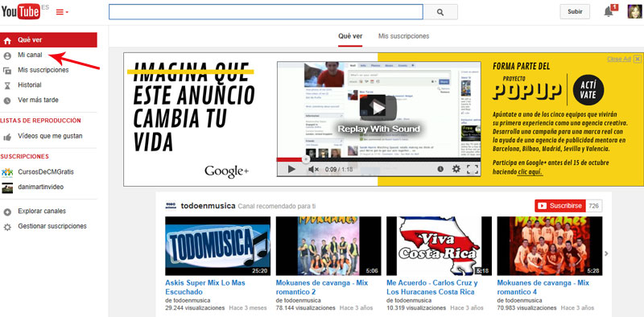Switch to Mis suscripciones tab
644x317 pixels.
click(404, 36)
